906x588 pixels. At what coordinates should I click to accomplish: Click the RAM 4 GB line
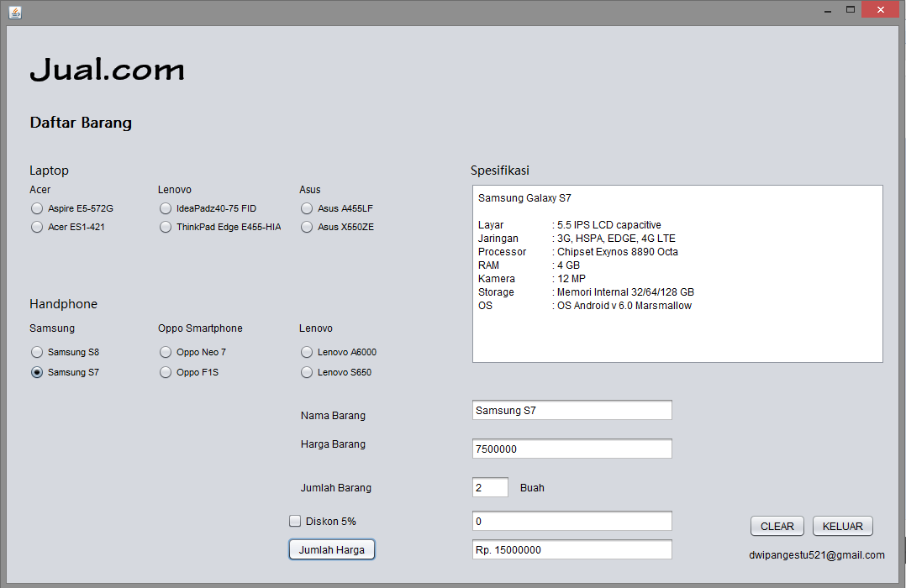(x=529, y=265)
